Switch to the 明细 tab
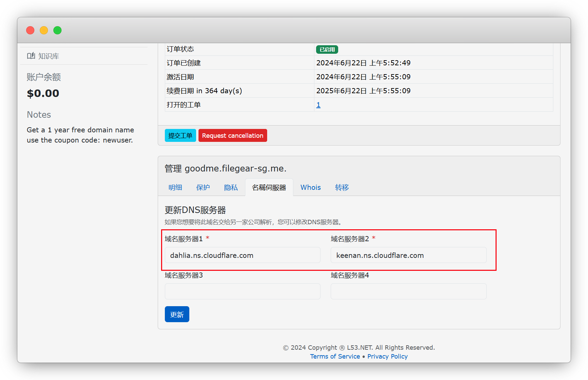588x380 pixels. pos(175,187)
